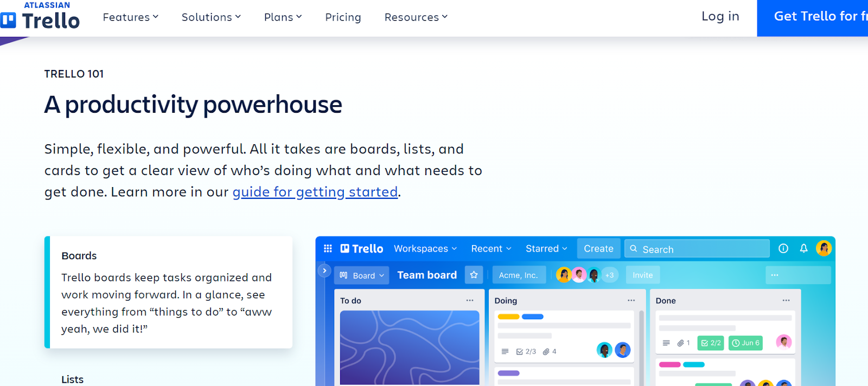868x386 pixels.
Task: Click the Jun 6 due date badge
Action: click(x=745, y=343)
